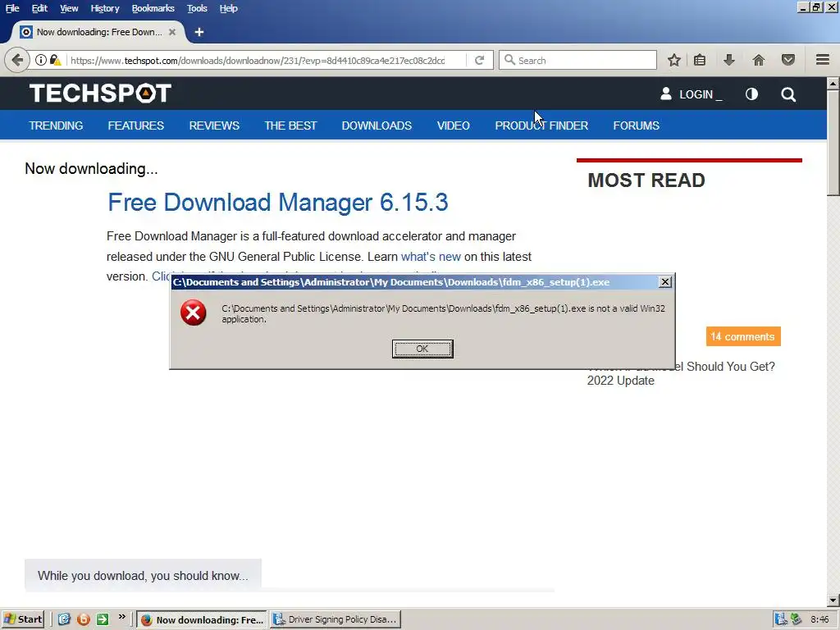
Task: Open PRODUCT FINDER section
Action: [x=541, y=126]
